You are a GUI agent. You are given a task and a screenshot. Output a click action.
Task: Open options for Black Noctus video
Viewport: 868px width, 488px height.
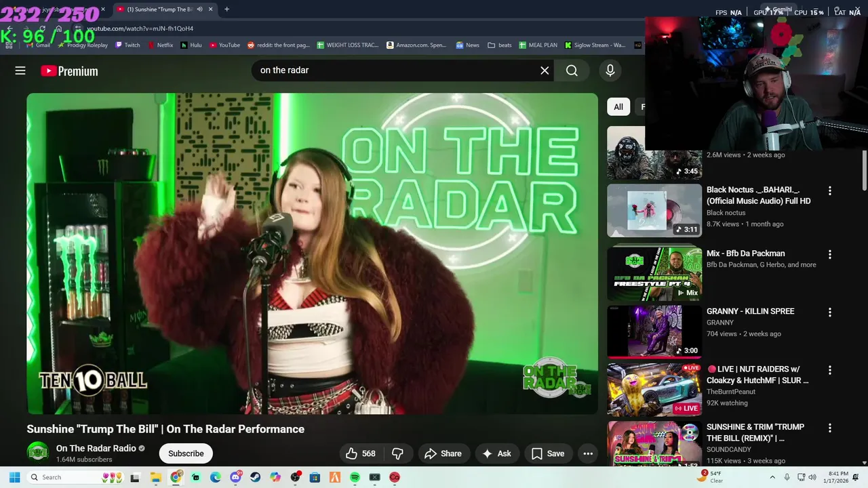tap(829, 191)
